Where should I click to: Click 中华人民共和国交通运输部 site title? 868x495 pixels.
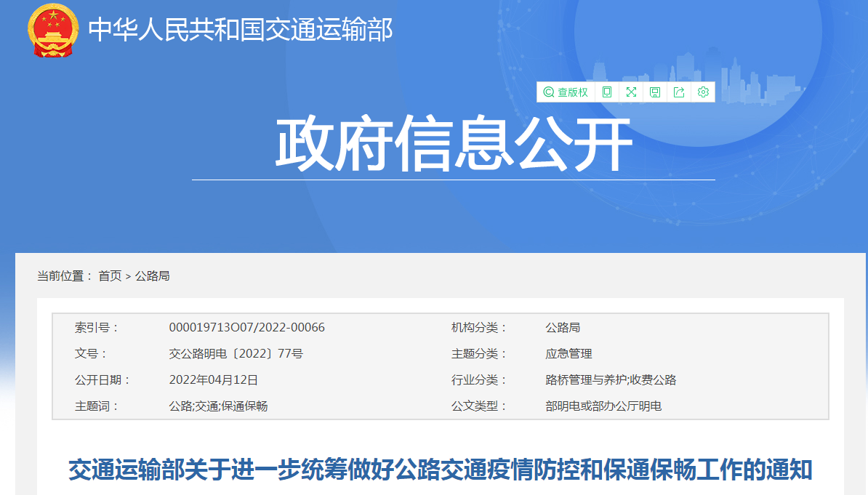(240, 30)
